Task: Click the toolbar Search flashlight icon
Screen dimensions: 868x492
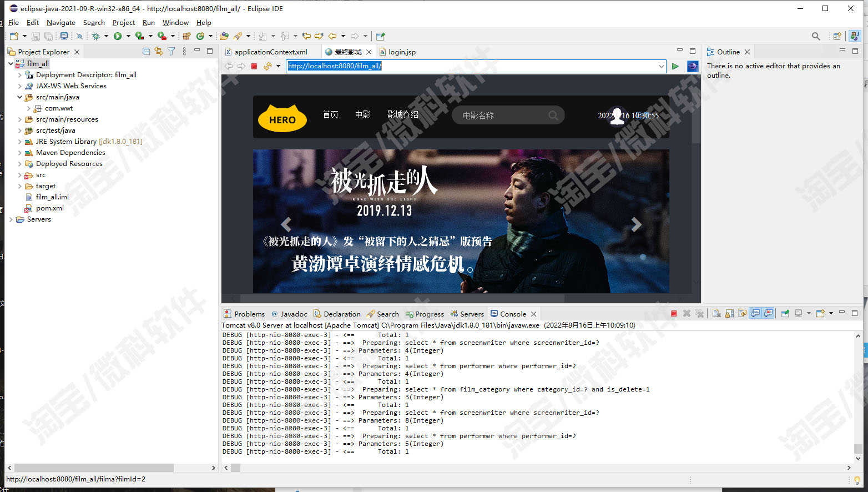Action: pyautogui.click(x=238, y=36)
